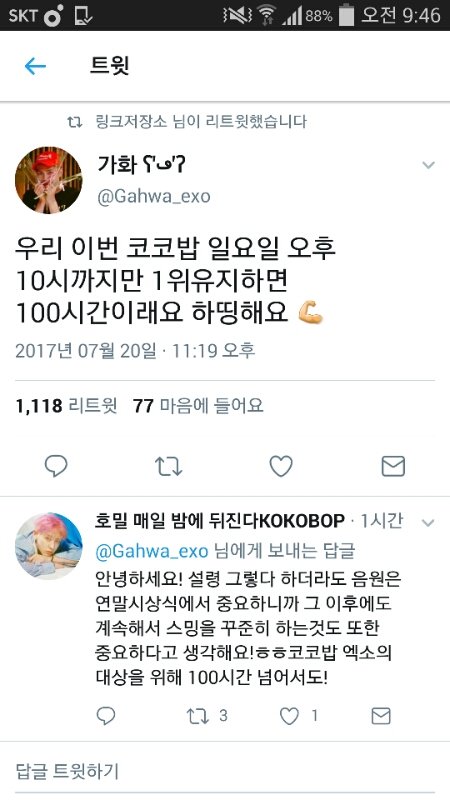Image resolution: width=450 pixels, height=800 pixels.
Task: Open dropdown arrow on 가화's tweet
Action: tap(429, 165)
